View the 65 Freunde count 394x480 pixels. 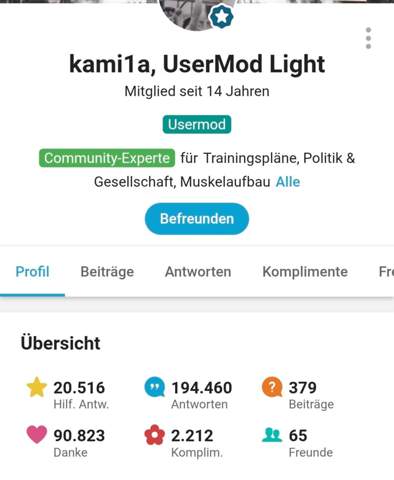point(311,443)
